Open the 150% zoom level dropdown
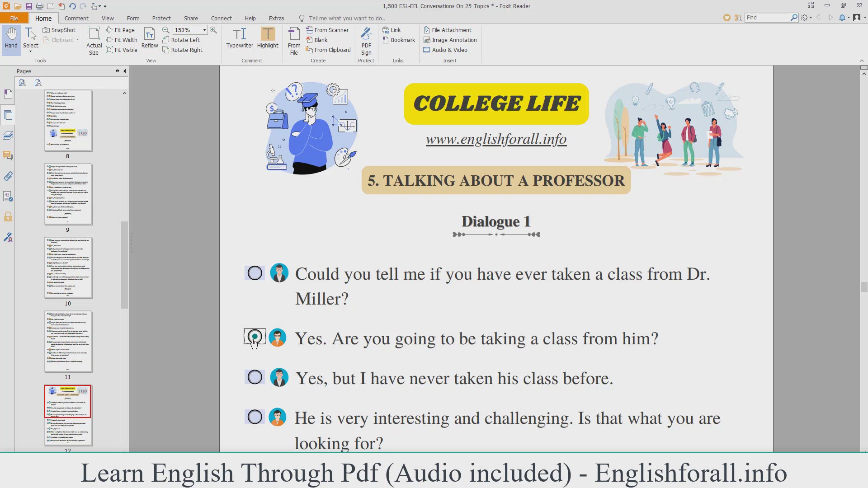The width and height of the screenshot is (868, 488). pos(204,30)
